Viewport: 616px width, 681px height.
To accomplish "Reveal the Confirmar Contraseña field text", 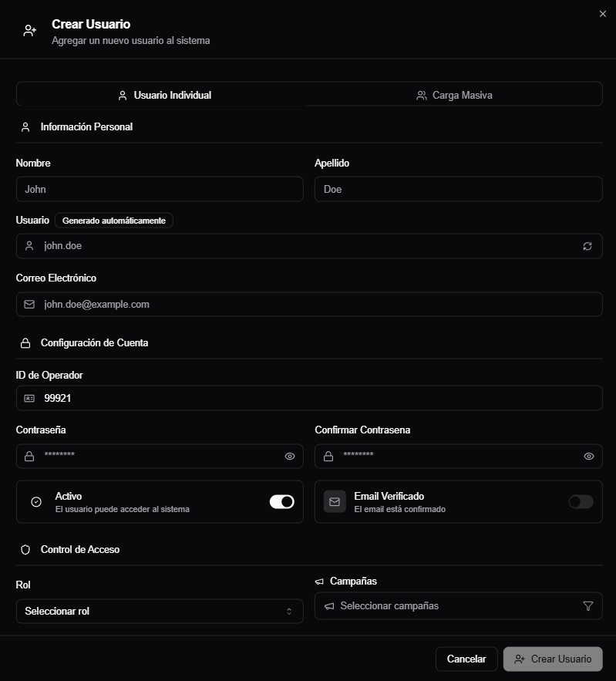I will click(589, 456).
